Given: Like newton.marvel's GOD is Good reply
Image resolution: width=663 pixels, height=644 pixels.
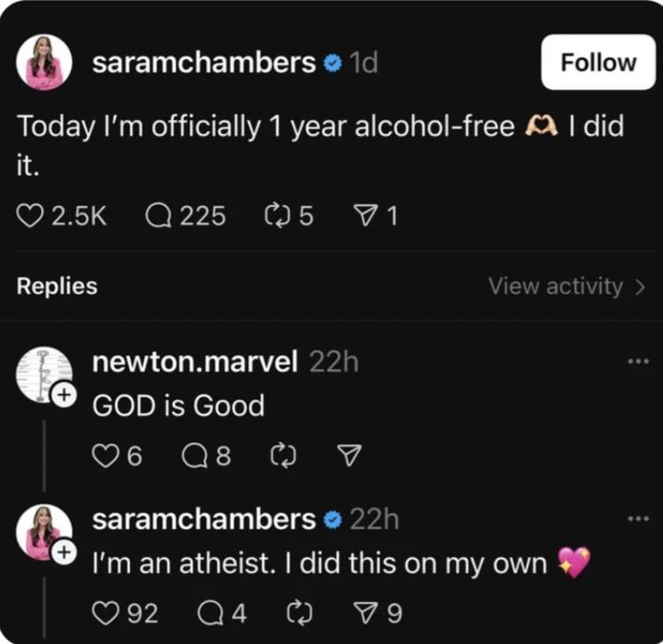Looking at the screenshot, I should 105,455.
